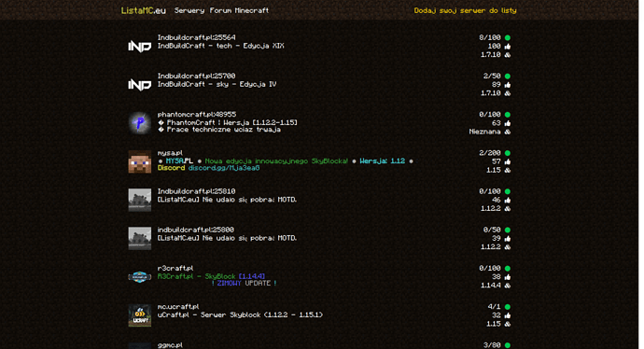Viewport: 644px width, 349px height.
Task: Open the Forum Minecraft menu item
Action: [239, 10]
